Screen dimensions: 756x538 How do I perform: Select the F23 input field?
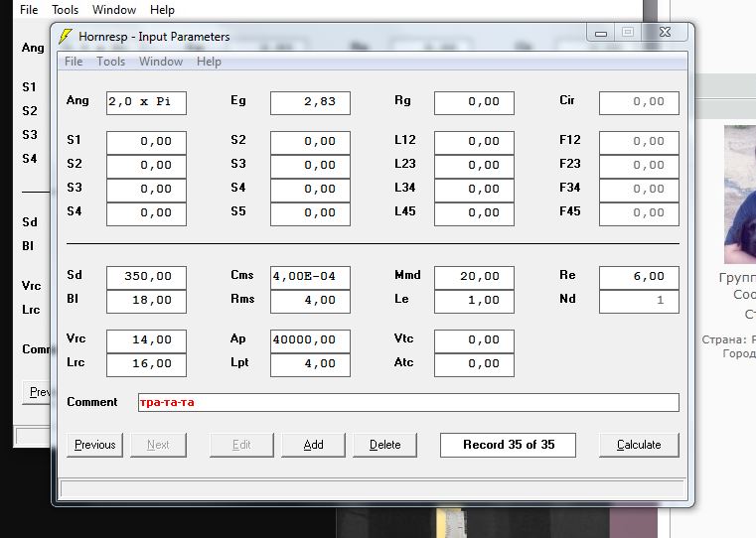(640, 166)
